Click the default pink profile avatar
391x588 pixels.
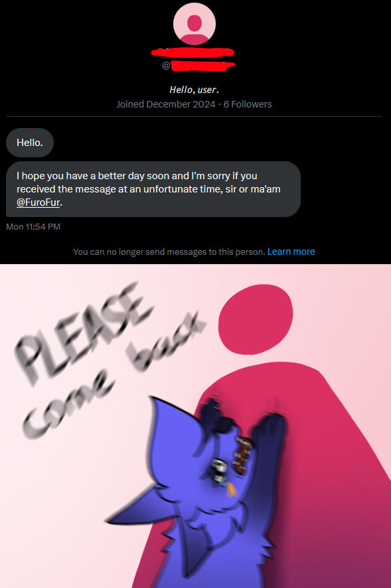[x=195, y=23]
